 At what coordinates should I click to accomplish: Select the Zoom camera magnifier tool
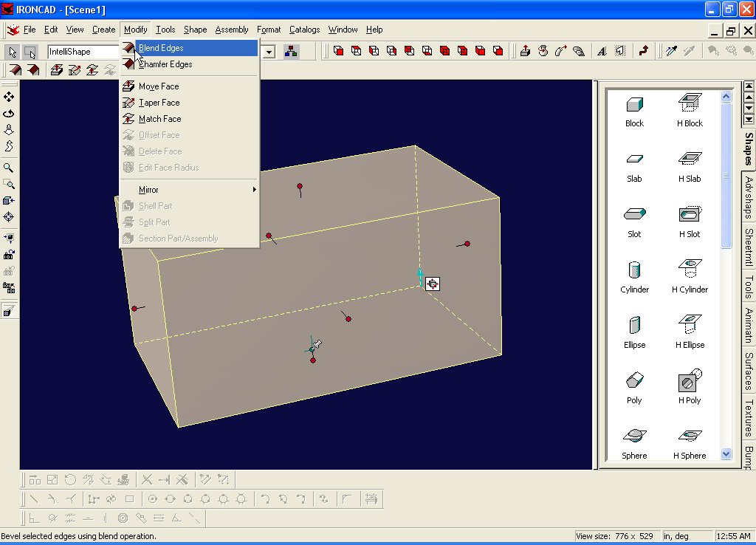click(9, 168)
